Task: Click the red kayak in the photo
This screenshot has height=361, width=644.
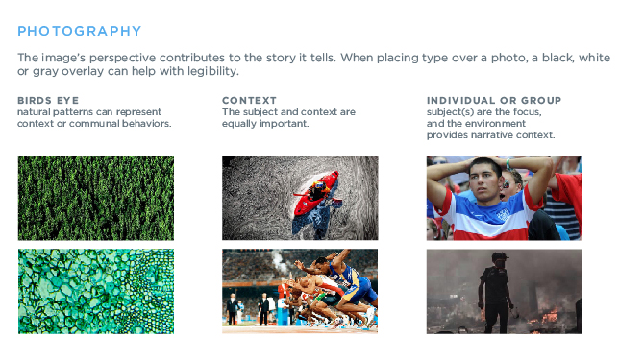Action: pyautogui.click(x=315, y=193)
